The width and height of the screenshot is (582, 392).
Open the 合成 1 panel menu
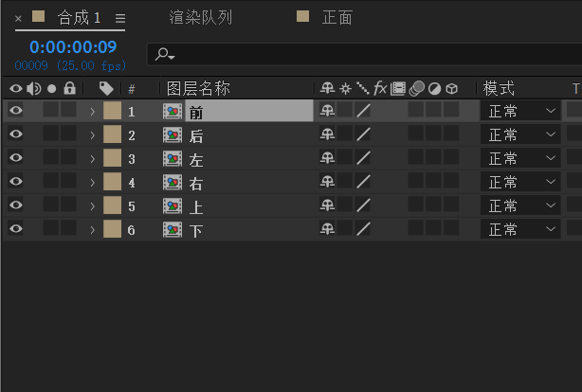click(120, 18)
